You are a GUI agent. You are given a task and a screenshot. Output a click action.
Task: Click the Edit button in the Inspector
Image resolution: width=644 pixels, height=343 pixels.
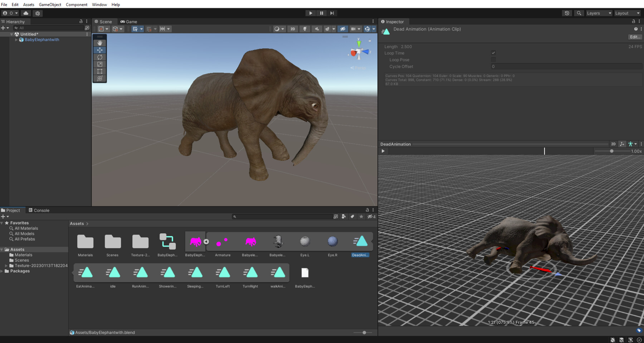(x=634, y=37)
